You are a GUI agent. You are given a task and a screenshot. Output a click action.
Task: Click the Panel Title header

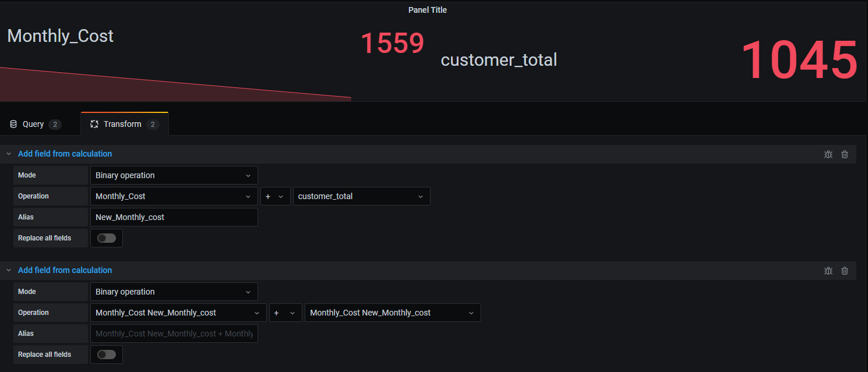(428, 10)
